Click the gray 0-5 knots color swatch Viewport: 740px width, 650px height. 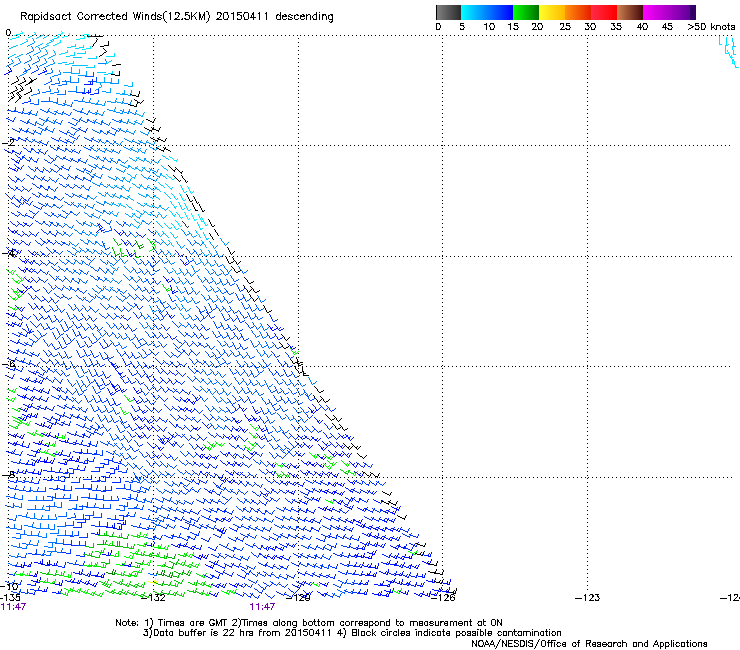(x=448, y=12)
